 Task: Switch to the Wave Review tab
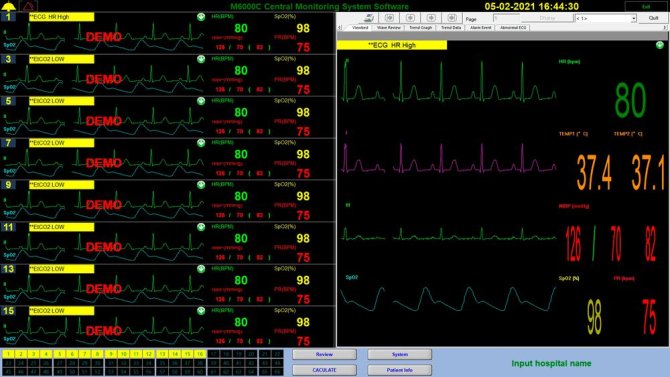[x=389, y=27]
